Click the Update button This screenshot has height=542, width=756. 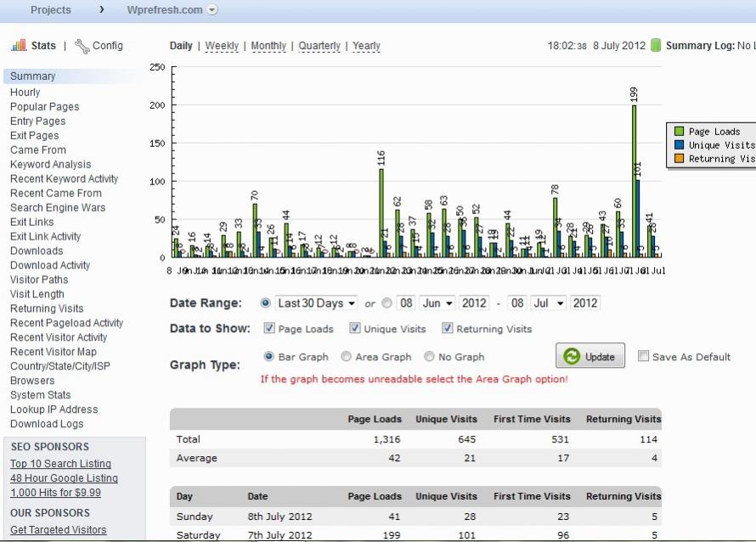coord(590,356)
